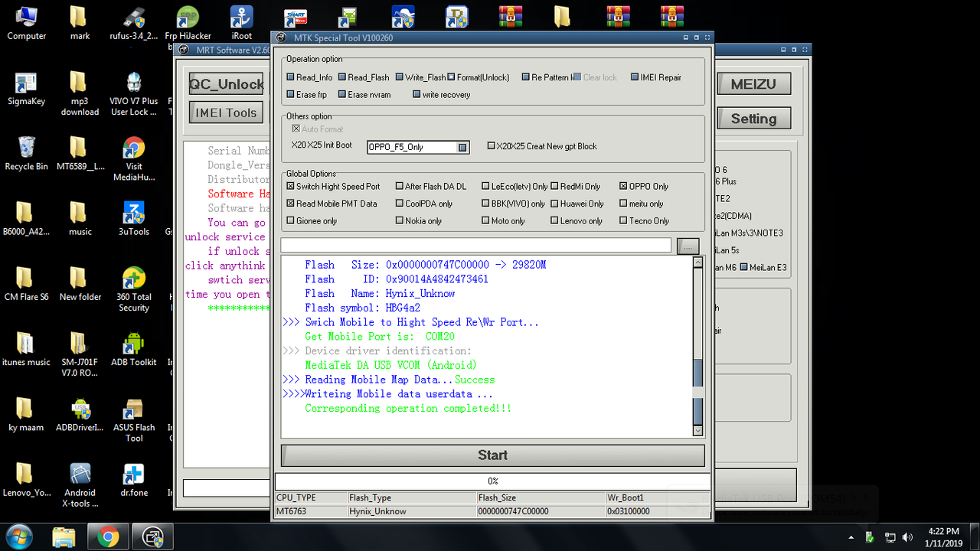Image resolution: width=980 pixels, height=551 pixels.
Task: Open the Windows Start menu
Action: 18,536
